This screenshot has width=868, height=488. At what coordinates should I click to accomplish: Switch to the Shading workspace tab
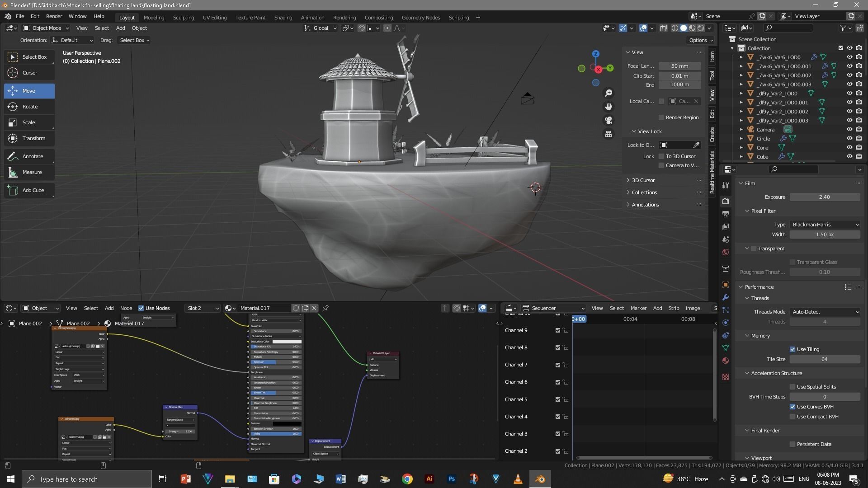click(x=283, y=18)
